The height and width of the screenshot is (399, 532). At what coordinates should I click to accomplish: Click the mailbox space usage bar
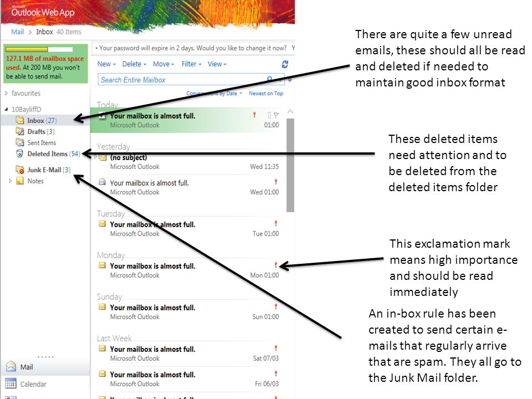tap(39, 49)
